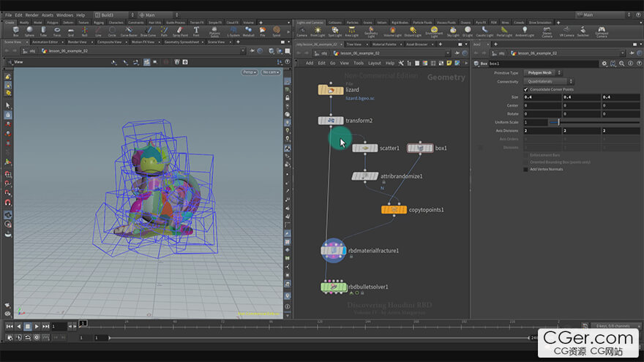Select the Grid shelf tool
This screenshot has height=362, width=644.
tap(71, 31)
